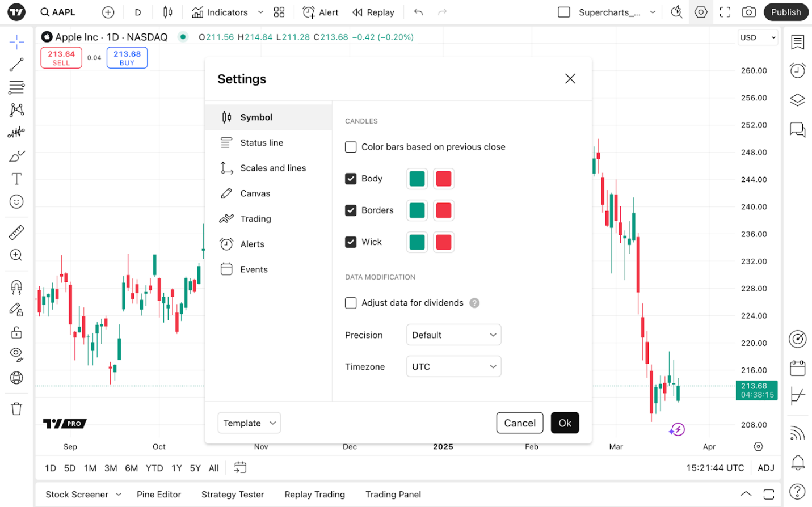The image size is (812, 507).
Task: Go to Canvas settings tab
Action: click(268, 193)
